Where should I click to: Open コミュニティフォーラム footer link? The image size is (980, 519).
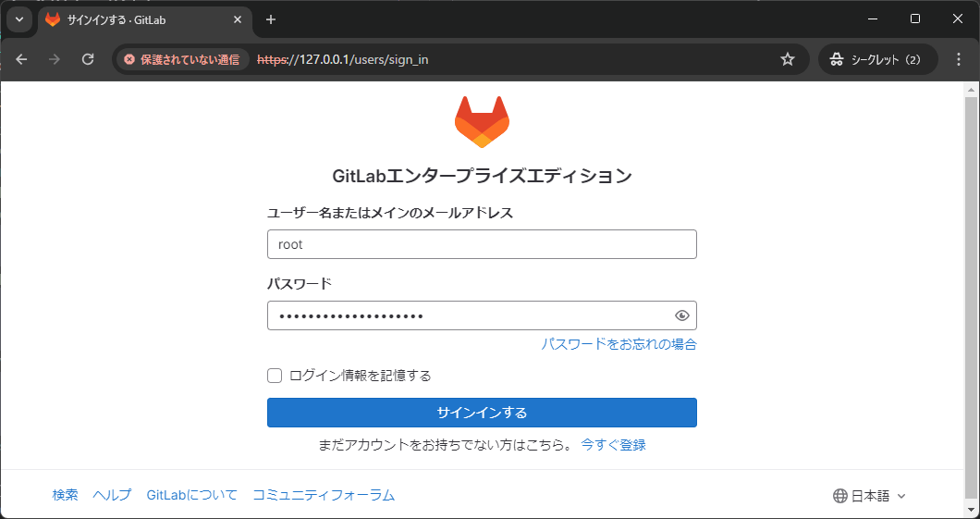point(324,495)
